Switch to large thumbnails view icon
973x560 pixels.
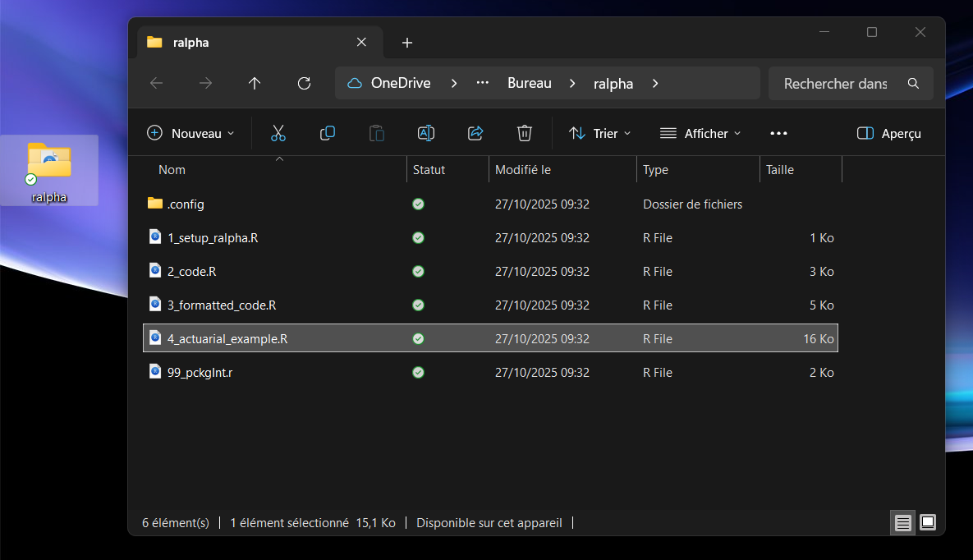[x=928, y=523]
